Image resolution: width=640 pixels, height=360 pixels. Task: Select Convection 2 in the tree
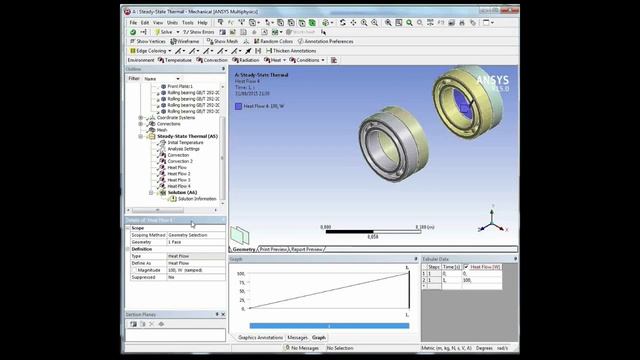tap(180, 161)
